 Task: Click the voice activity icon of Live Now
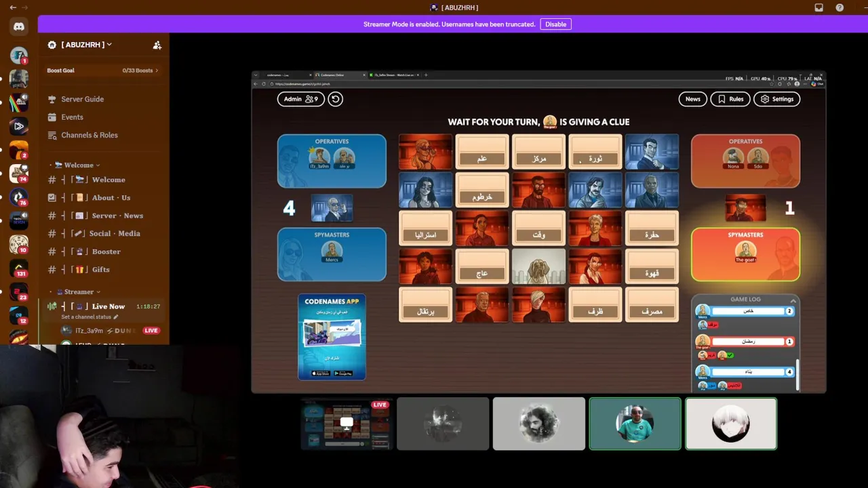[x=52, y=306]
